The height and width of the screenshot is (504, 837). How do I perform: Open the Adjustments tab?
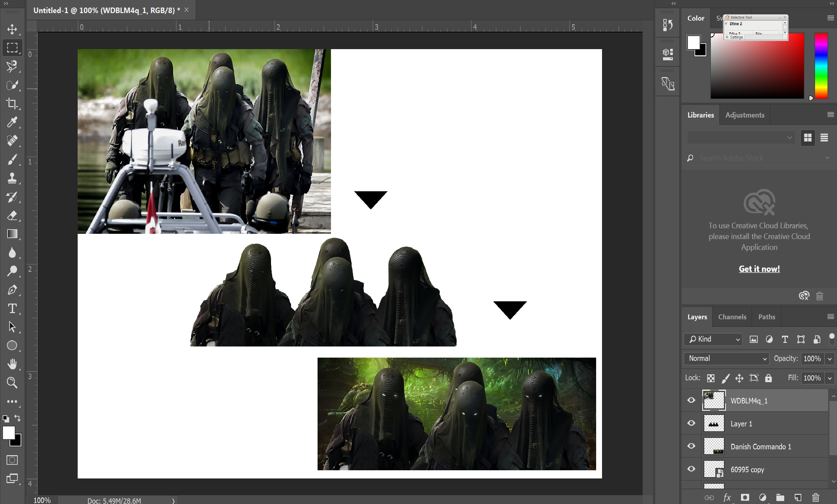(744, 115)
